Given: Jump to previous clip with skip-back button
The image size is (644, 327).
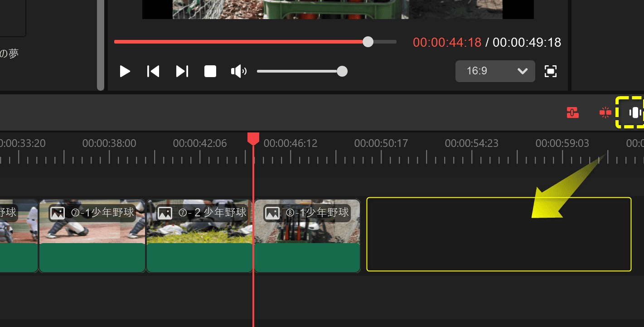Looking at the screenshot, I should click(x=153, y=71).
